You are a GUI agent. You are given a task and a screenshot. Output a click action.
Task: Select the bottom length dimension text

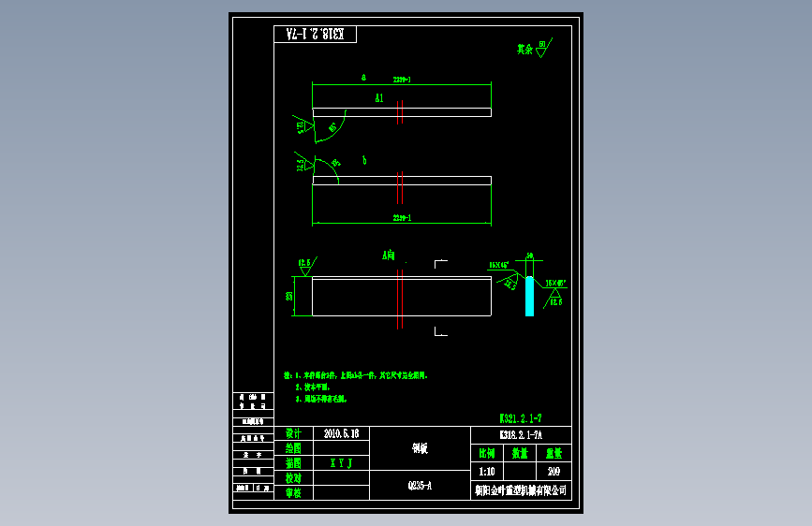[402, 218]
